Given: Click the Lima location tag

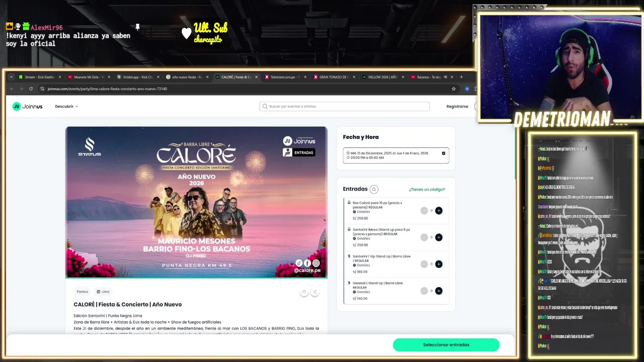Looking at the screenshot, I should 103,292.
